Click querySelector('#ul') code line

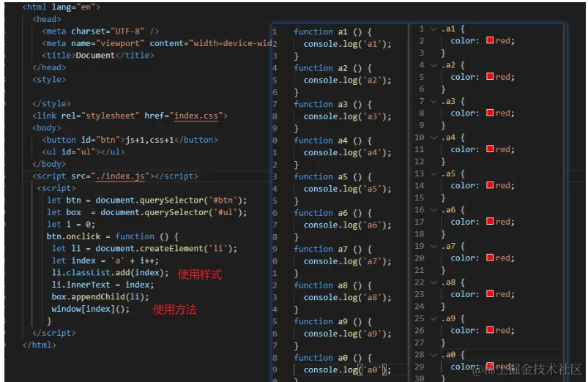pos(146,212)
